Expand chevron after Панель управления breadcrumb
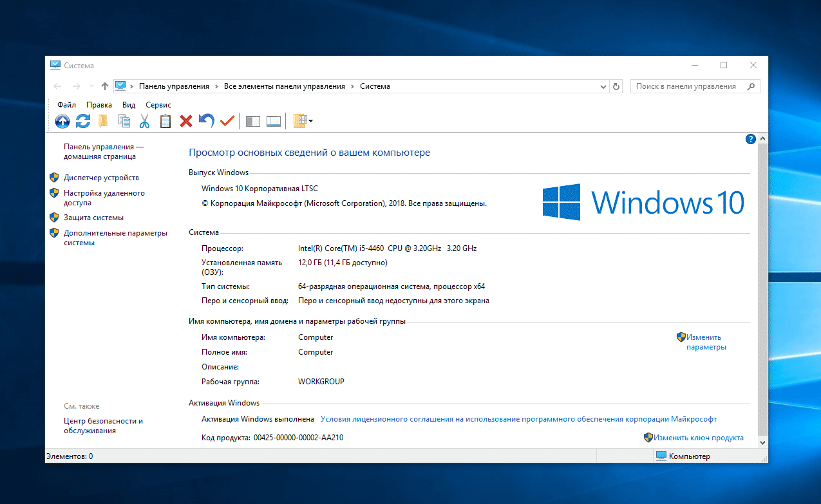 click(217, 86)
